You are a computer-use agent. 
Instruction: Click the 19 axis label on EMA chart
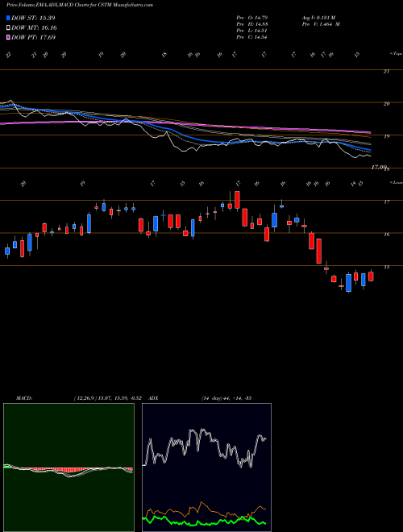386,136
